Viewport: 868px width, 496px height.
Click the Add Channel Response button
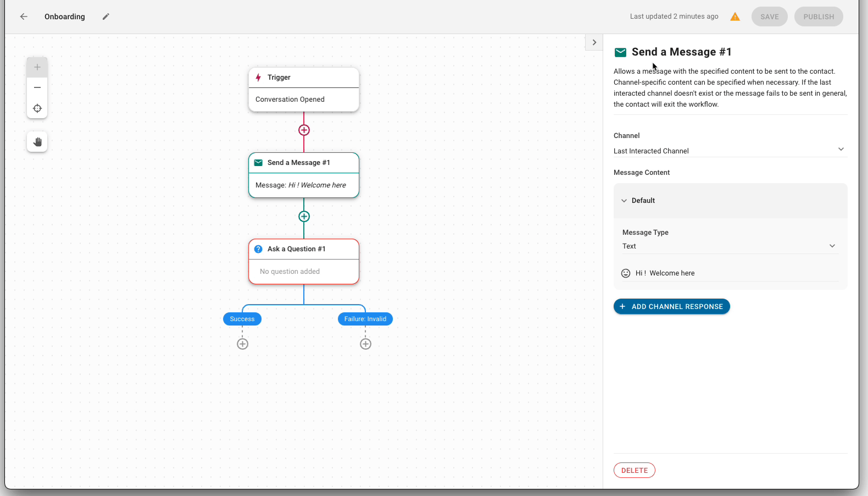(x=671, y=306)
